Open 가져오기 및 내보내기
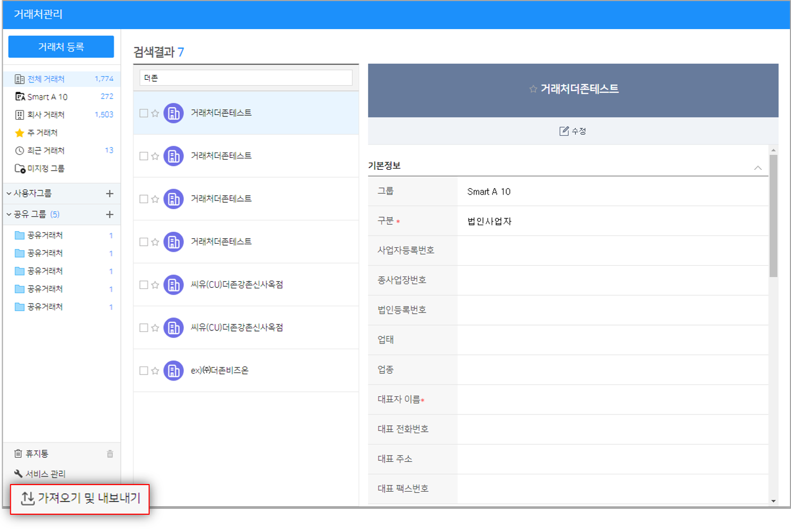The image size is (791, 532). (x=80, y=499)
